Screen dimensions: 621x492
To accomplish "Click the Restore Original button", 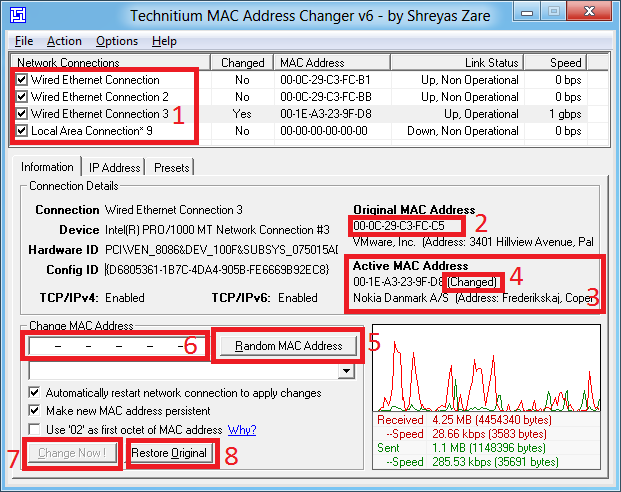I will click(169, 453).
